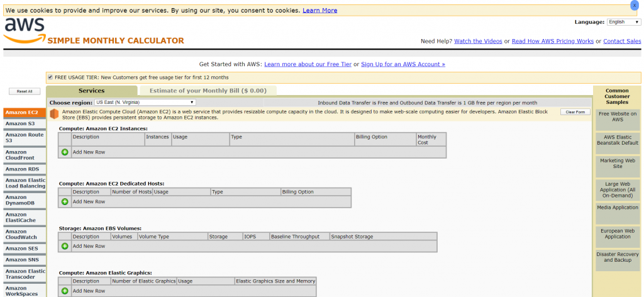The image size is (644, 297).
Task: Click the Reset All button
Action: coord(25,92)
